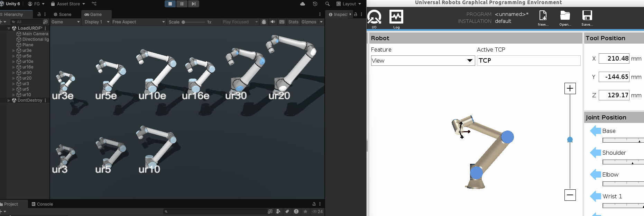Image resolution: width=644 pixels, height=216 pixels.
Task: Open the Game view mode dropdown
Action: pos(66,22)
